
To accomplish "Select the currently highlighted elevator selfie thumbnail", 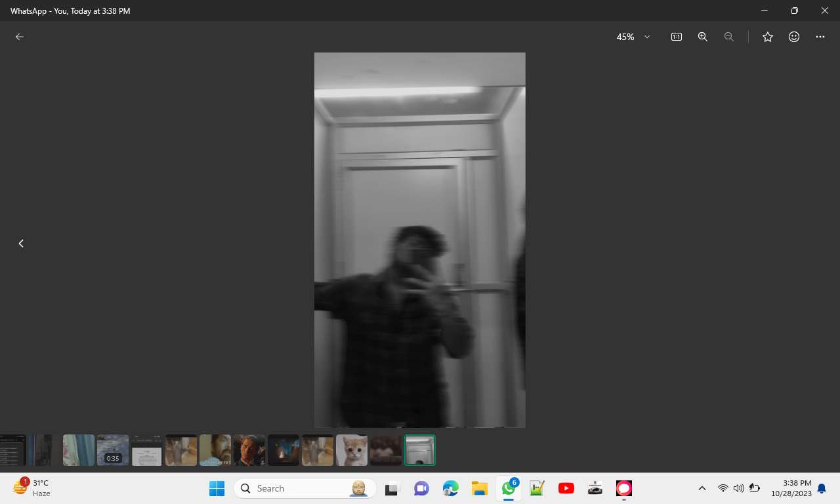I will [420, 450].
